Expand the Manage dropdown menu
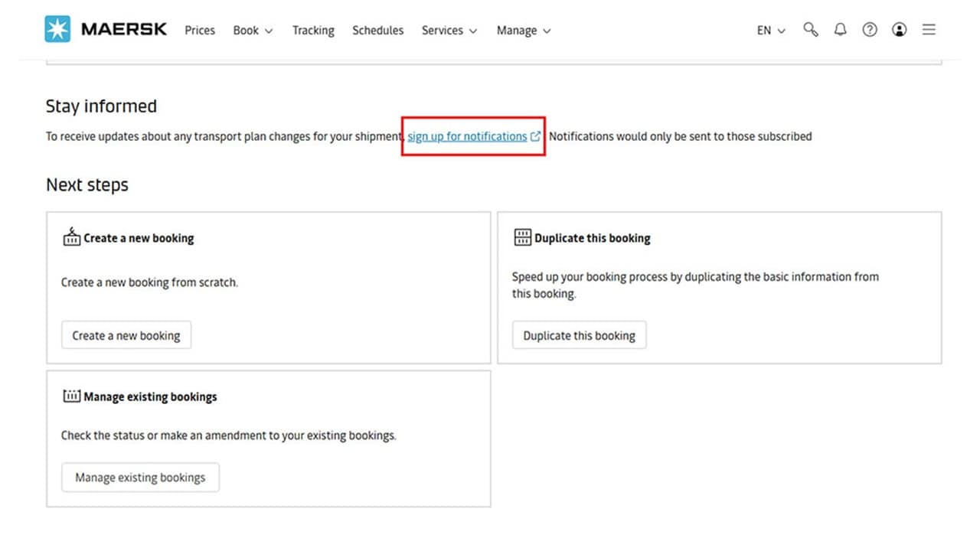This screenshot has width=980, height=551. click(523, 31)
